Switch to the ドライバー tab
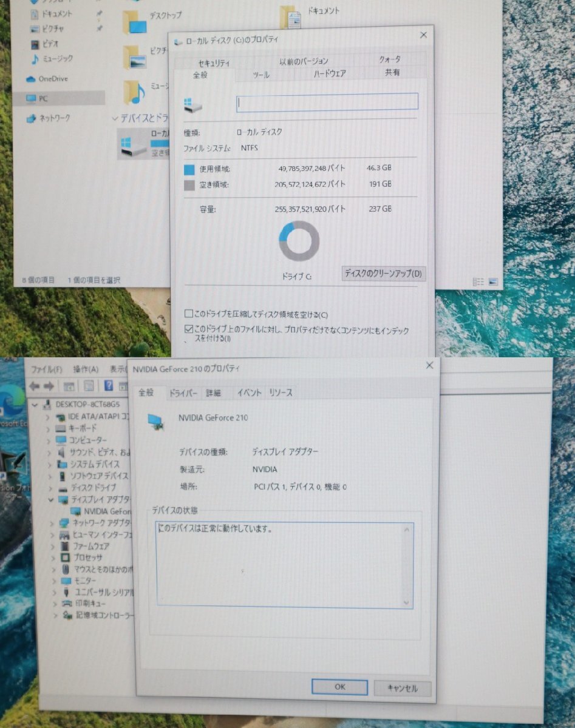The height and width of the screenshot is (728, 575). click(x=183, y=394)
